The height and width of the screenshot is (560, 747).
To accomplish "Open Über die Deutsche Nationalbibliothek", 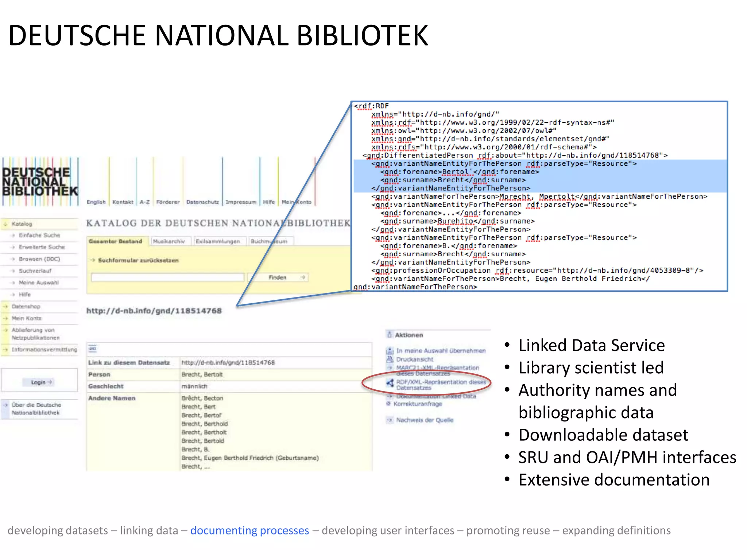I will click(36, 409).
